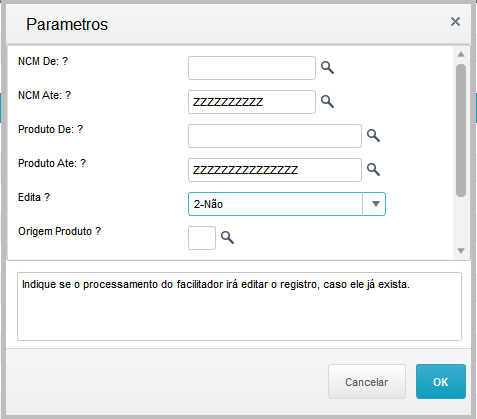477x419 pixels.
Task: Launch the Produto De lookup search icon
Action: [x=373, y=136]
